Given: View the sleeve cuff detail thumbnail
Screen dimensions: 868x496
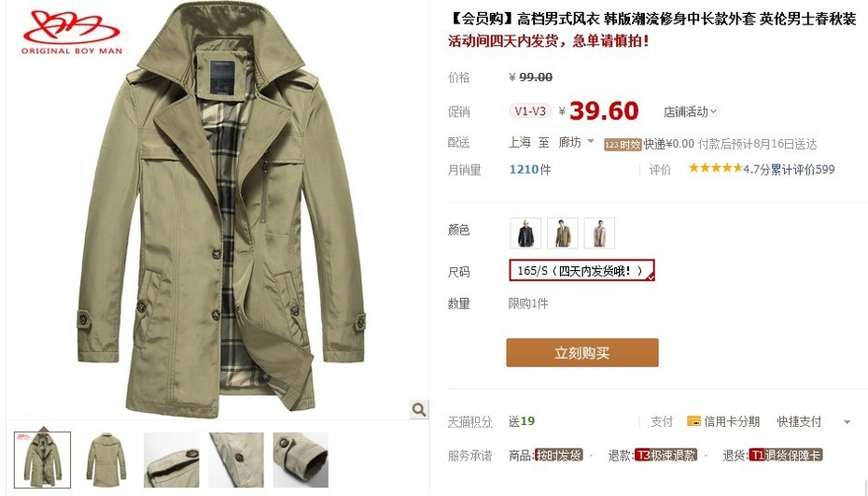Looking at the screenshot, I should pyautogui.click(x=301, y=460).
